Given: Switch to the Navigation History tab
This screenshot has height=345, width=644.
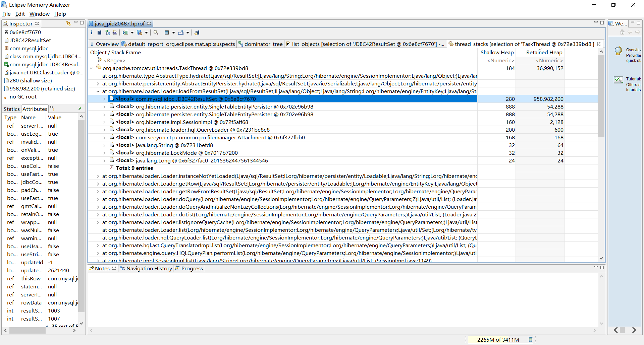Looking at the screenshot, I should point(146,268).
